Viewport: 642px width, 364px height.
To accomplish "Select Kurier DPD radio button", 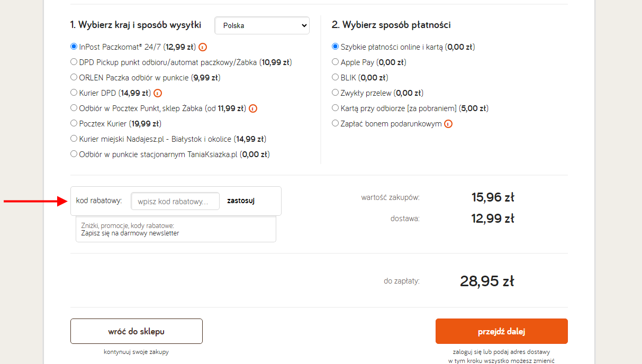I will pyautogui.click(x=74, y=93).
